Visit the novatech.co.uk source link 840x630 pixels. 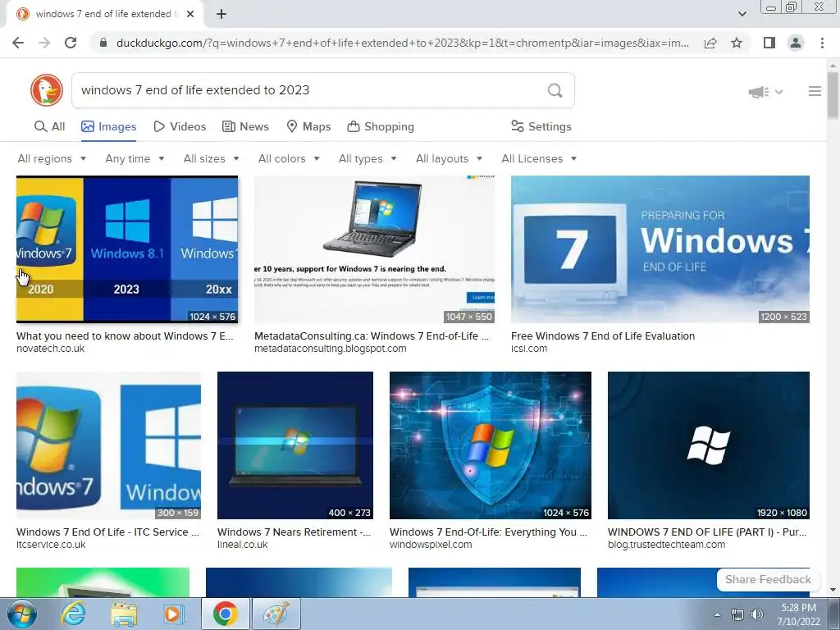coord(50,349)
